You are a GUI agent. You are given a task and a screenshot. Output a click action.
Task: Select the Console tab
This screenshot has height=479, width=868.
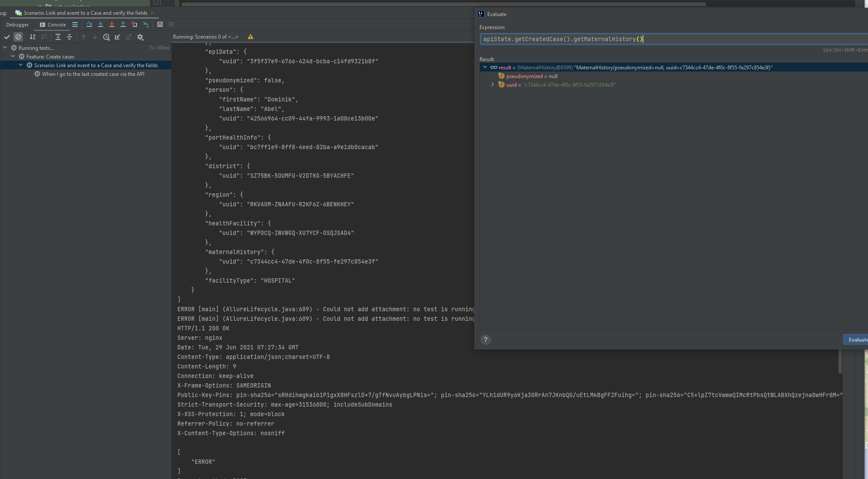tap(53, 25)
